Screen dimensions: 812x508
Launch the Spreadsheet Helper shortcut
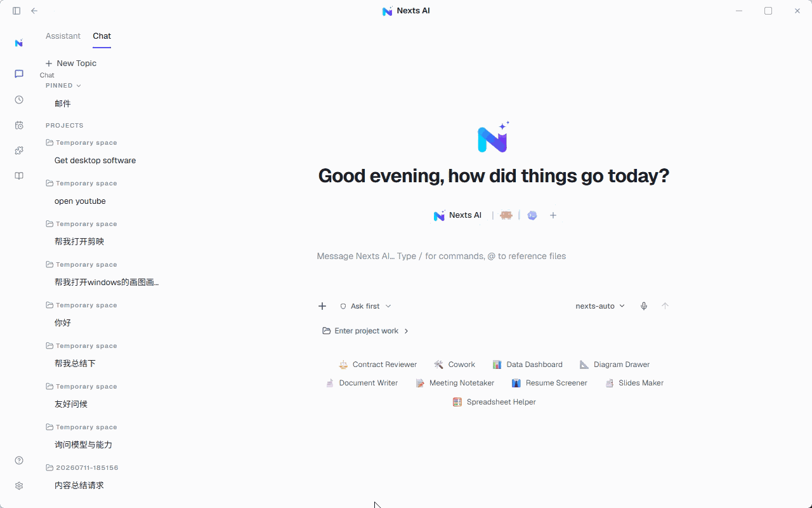tap(494, 402)
